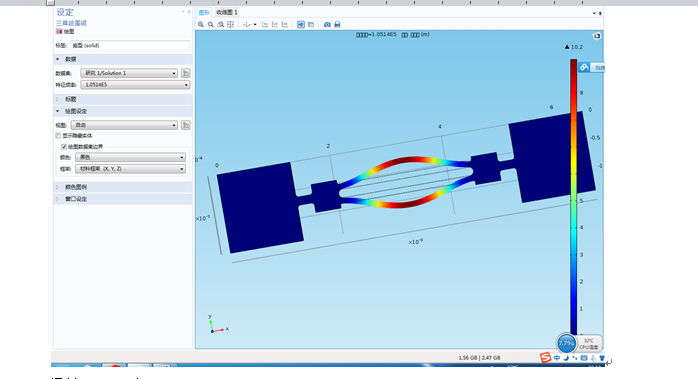The height and width of the screenshot is (379, 698).
Task: Click the zoom out magnifier icon
Action: pyautogui.click(x=211, y=24)
